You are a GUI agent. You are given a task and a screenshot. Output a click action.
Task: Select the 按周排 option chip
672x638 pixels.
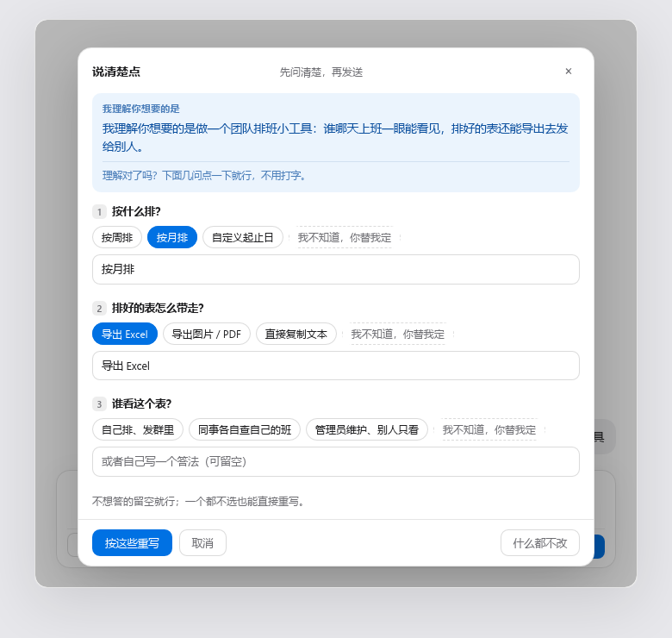pos(117,237)
